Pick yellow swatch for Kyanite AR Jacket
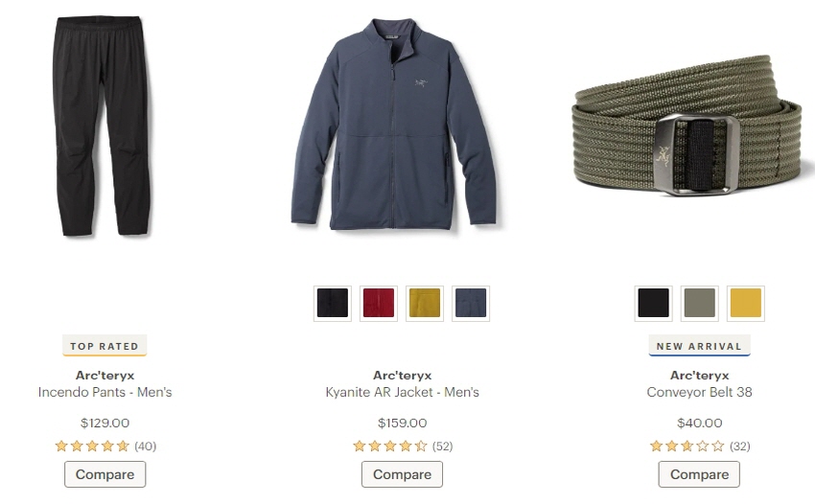This screenshot has width=815, height=504. 425,303
